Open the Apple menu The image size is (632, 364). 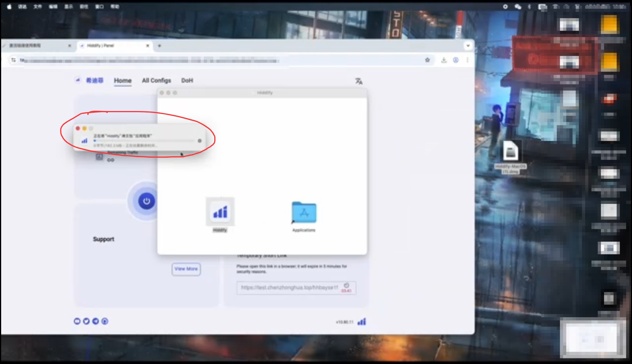pyautogui.click(x=9, y=7)
